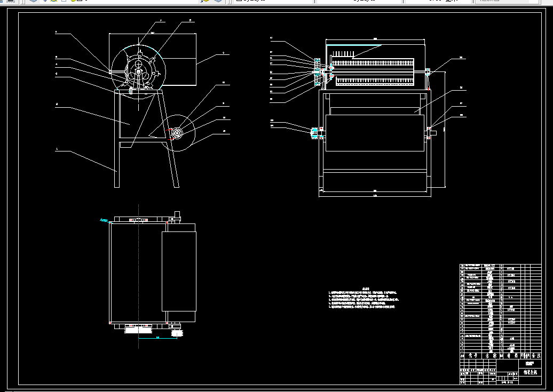Image resolution: width=553 pixels, height=392 pixels.
Task: Open the color control ByLayer dropdown
Action: (x=273, y=1)
